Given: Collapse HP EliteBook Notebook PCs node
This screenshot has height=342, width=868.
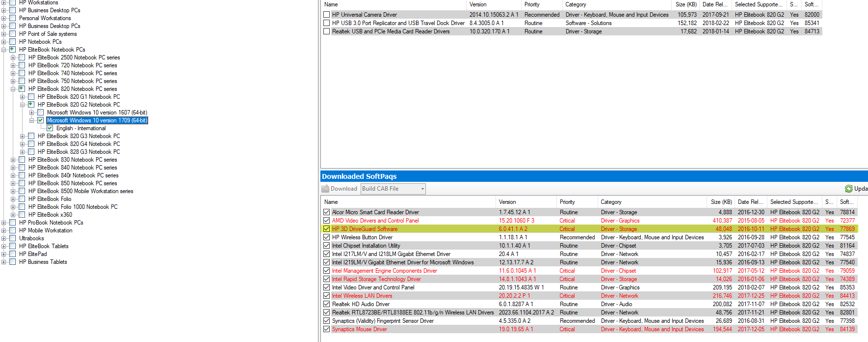Looking at the screenshot, I should click(x=4, y=50).
